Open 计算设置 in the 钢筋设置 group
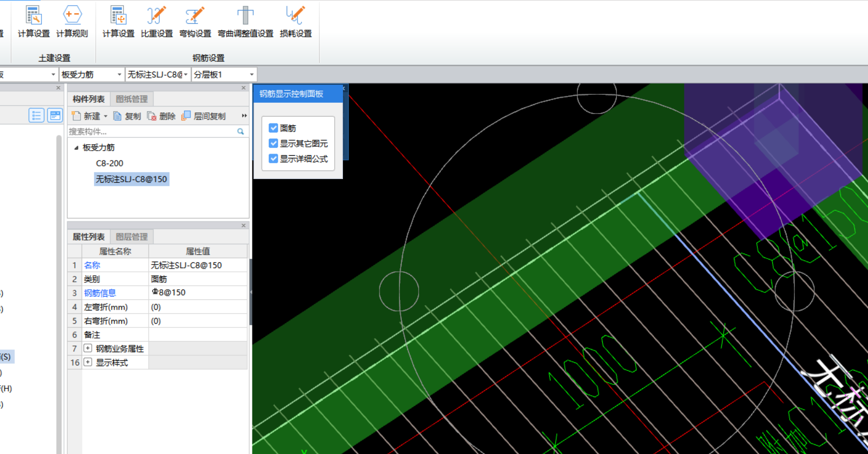868x454 pixels. 118,22
